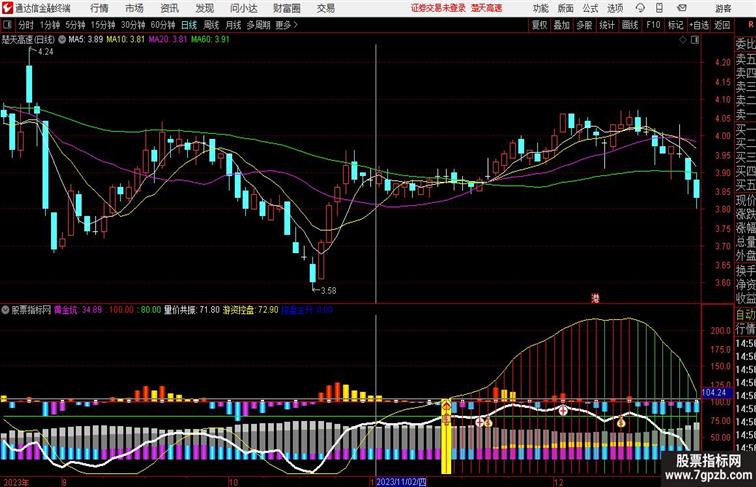Click the 返回 back button

722,25
